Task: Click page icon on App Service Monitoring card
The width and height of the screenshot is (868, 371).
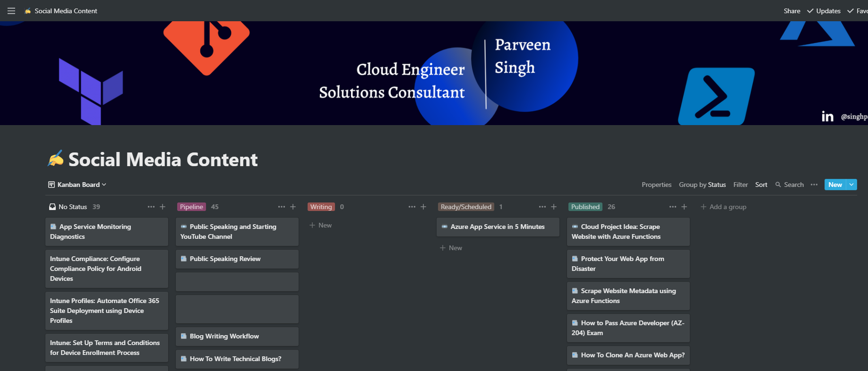Action: (x=53, y=227)
